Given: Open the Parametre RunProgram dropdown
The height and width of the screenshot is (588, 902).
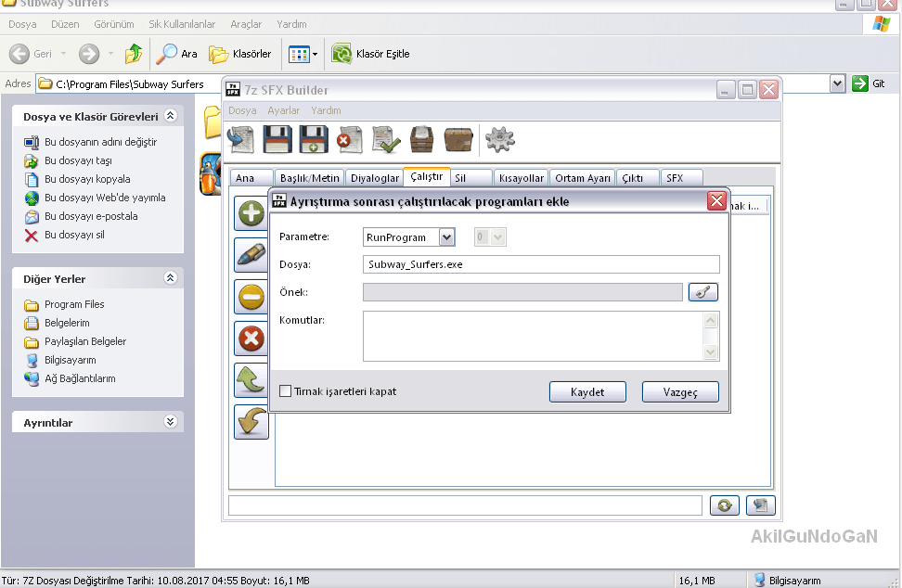Looking at the screenshot, I should 446,237.
